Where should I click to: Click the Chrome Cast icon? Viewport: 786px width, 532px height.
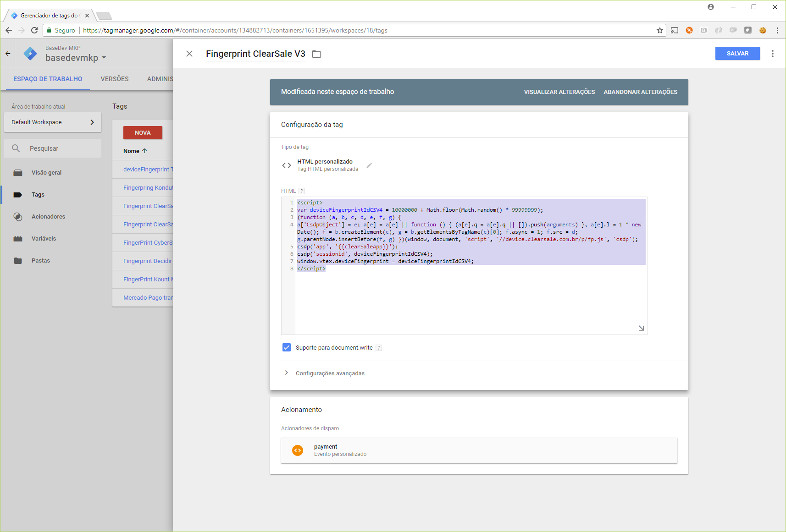[x=674, y=30]
